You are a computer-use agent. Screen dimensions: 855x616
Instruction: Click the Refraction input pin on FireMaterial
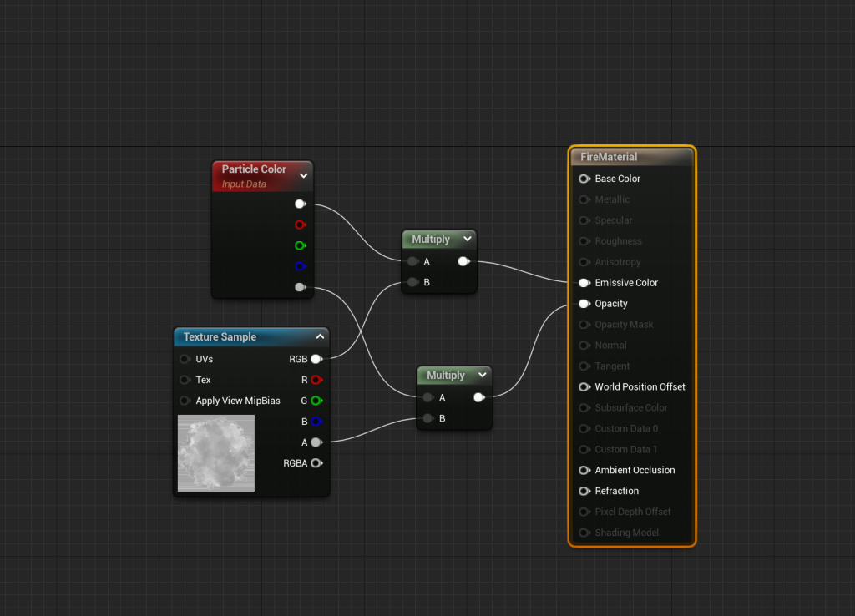(x=584, y=491)
